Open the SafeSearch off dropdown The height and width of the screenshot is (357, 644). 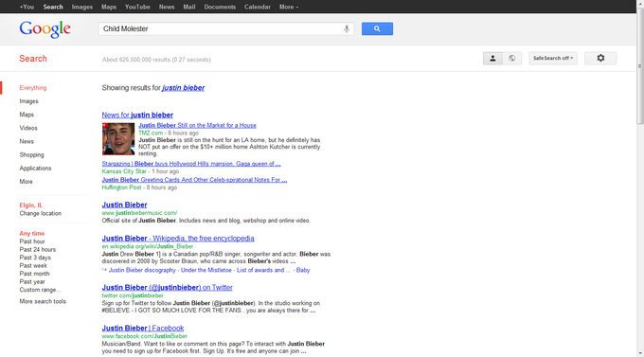[x=553, y=59]
